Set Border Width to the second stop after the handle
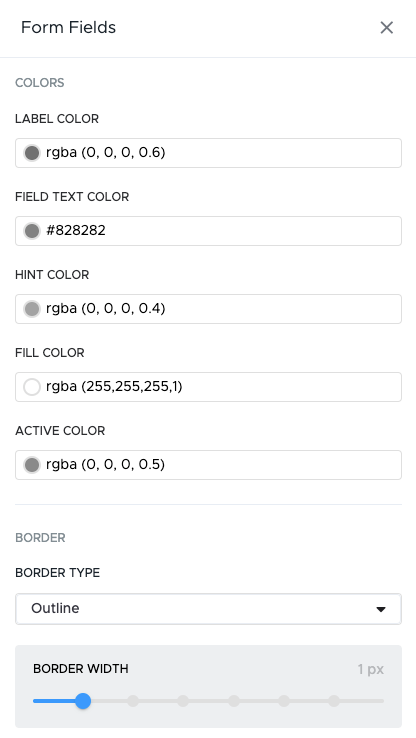Image resolution: width=416 pixels, height=738 pixels. click(183, 701)
